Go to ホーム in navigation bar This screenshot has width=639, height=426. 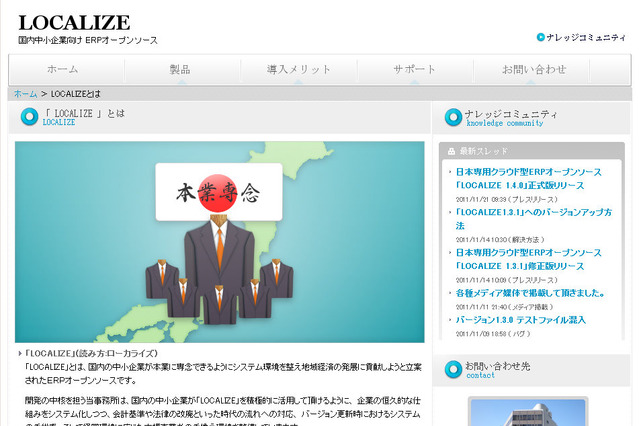(62, 69)
